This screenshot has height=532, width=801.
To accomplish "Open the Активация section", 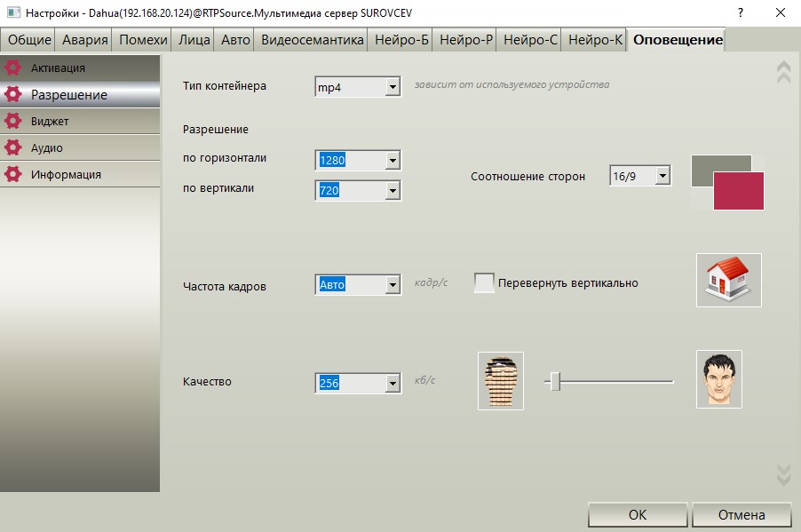I will pos(80,67).
